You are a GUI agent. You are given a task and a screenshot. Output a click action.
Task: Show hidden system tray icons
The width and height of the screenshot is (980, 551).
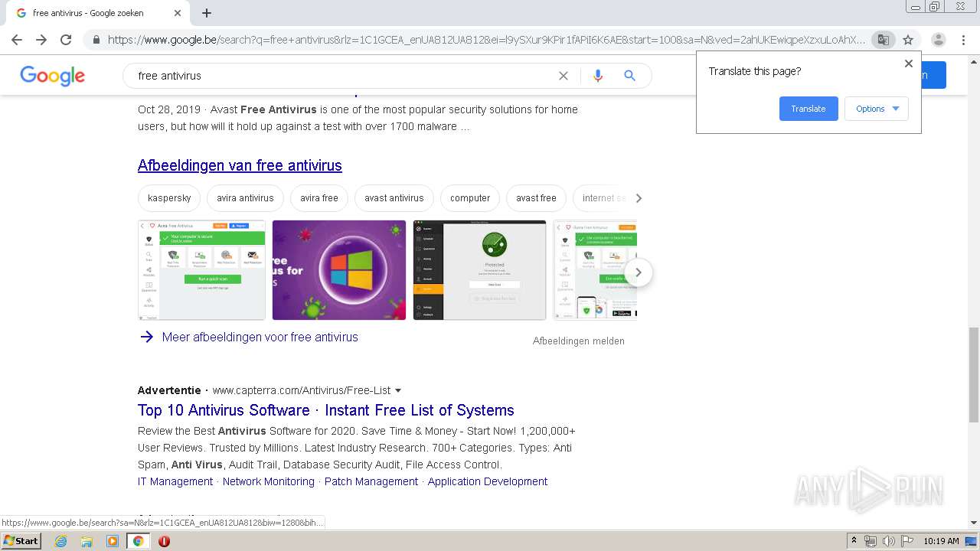tap(854, 540)
